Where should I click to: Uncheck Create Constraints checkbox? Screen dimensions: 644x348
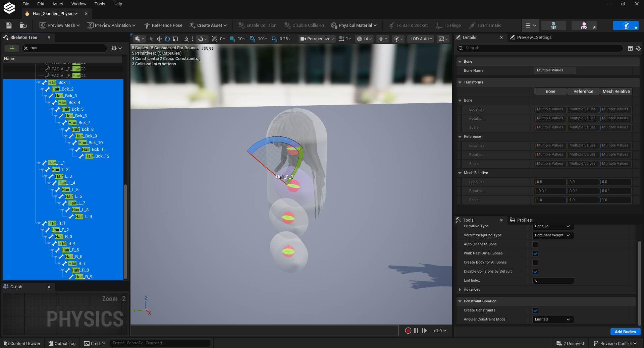click(x=535, y=310)
